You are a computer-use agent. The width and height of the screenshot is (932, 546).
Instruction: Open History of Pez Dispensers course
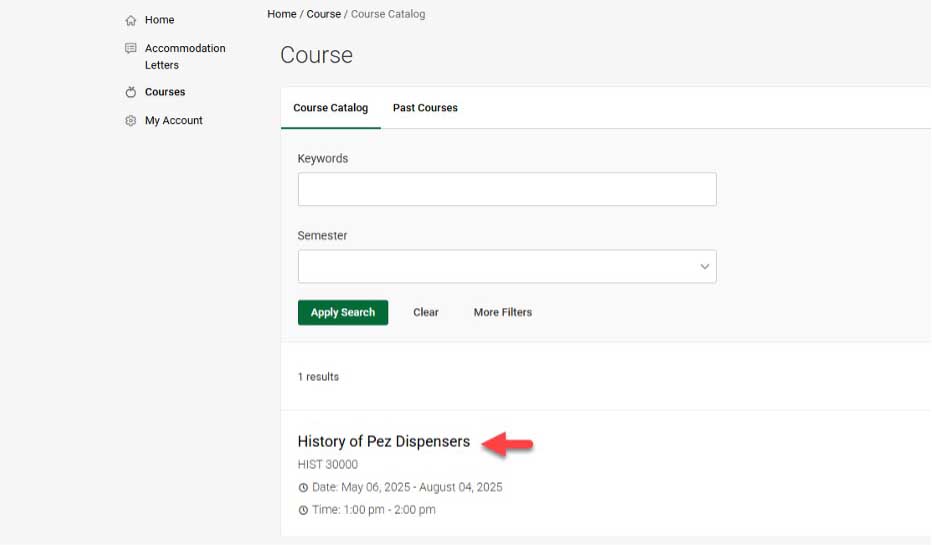tap(383, 442)
